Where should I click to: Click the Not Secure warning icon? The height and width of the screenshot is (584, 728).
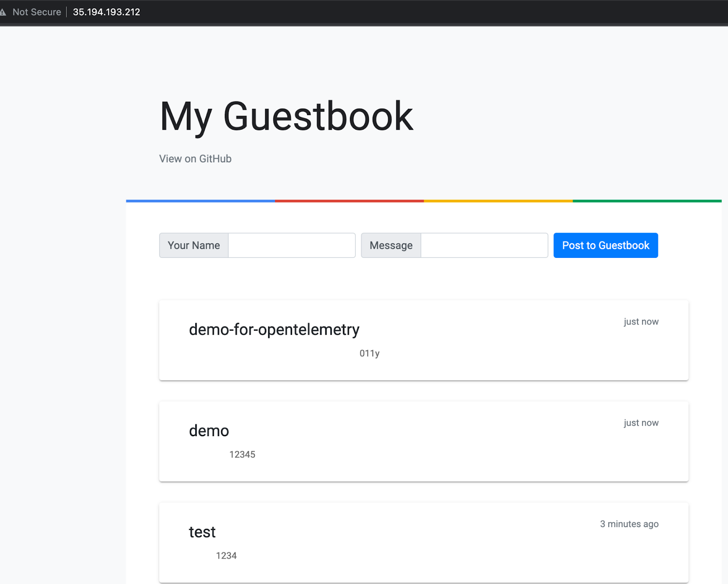click(3, 12)
